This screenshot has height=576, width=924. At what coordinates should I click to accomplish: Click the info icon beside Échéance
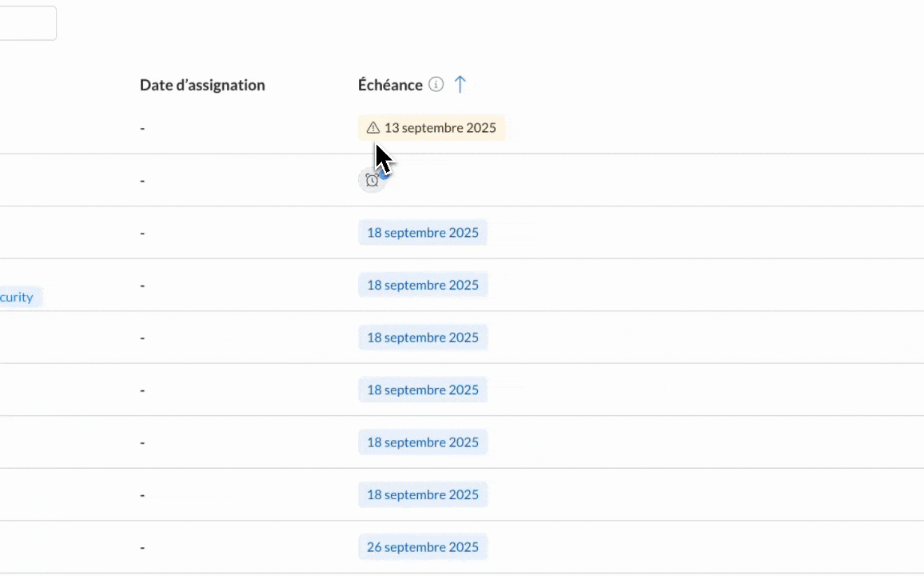tap(436, 85)
